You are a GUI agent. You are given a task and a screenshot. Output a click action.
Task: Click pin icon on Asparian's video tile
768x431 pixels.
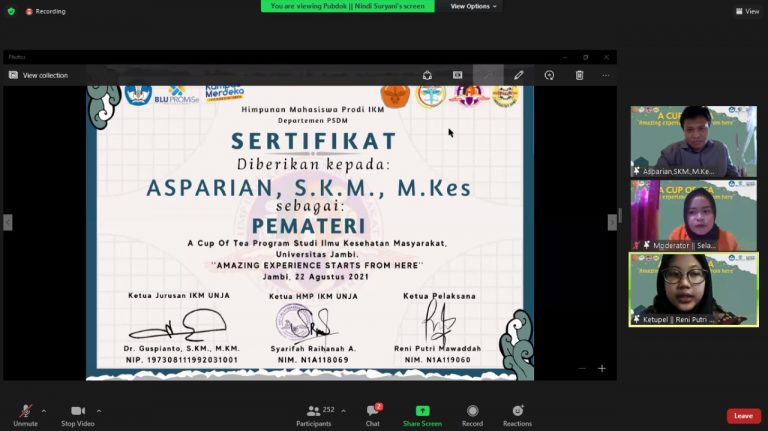tap(636, 171)
